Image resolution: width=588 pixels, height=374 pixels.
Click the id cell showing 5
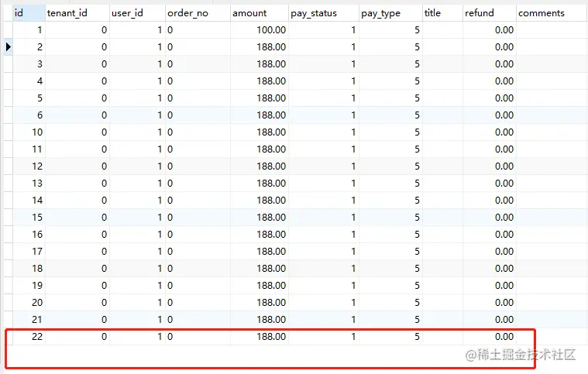(29, 98)
